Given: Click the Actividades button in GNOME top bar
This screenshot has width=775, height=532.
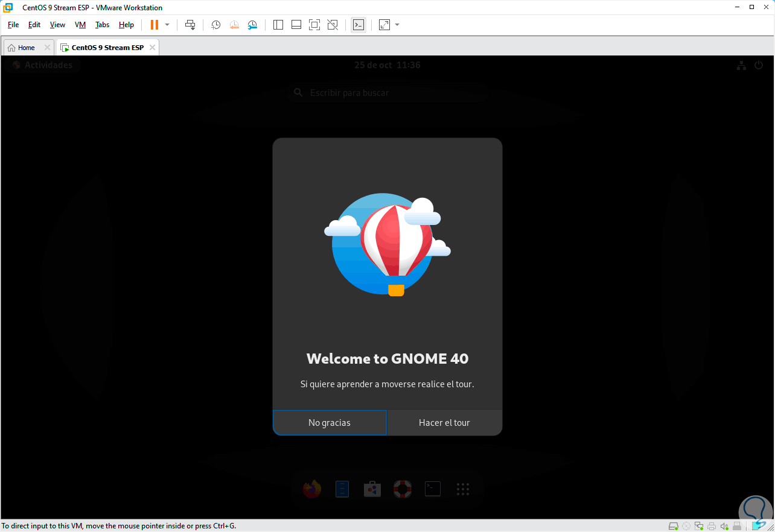Looking at the screenshot, I should pyautogui.click(x=42, y=65).
